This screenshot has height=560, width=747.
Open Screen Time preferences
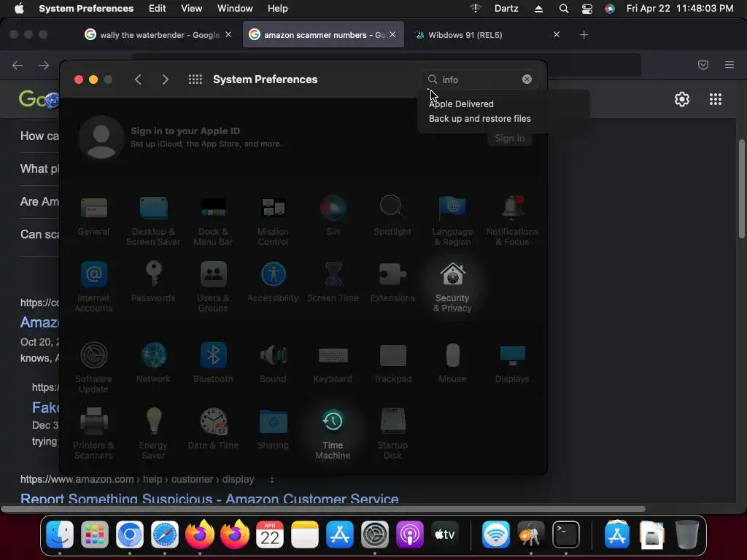(333, 282)
